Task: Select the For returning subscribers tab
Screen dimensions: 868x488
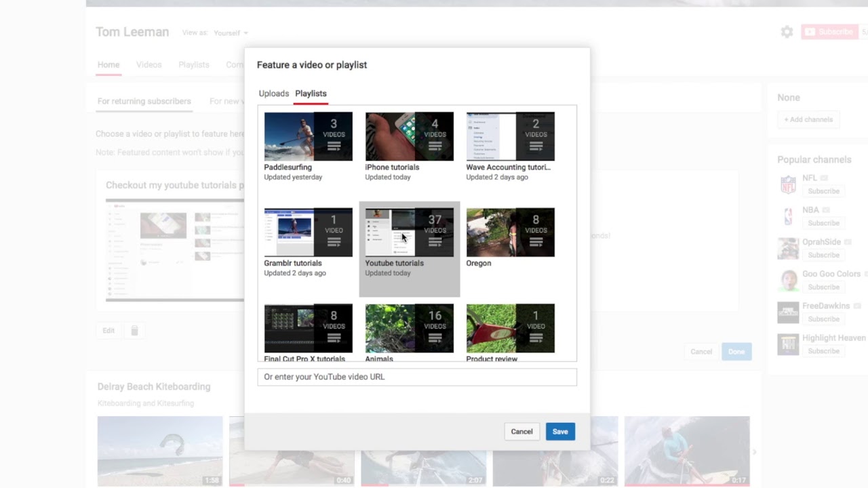Action: pos(144,101)
